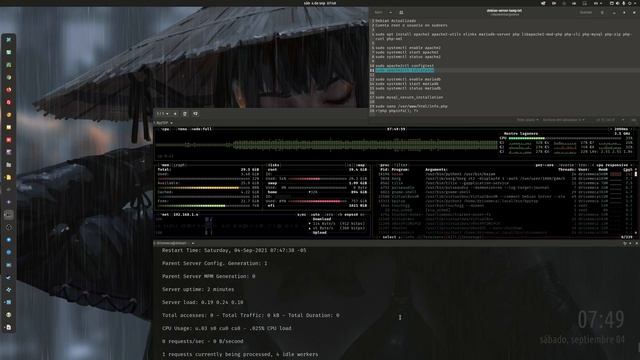Click the power icon in the top bar

click(x=629, y=3)
